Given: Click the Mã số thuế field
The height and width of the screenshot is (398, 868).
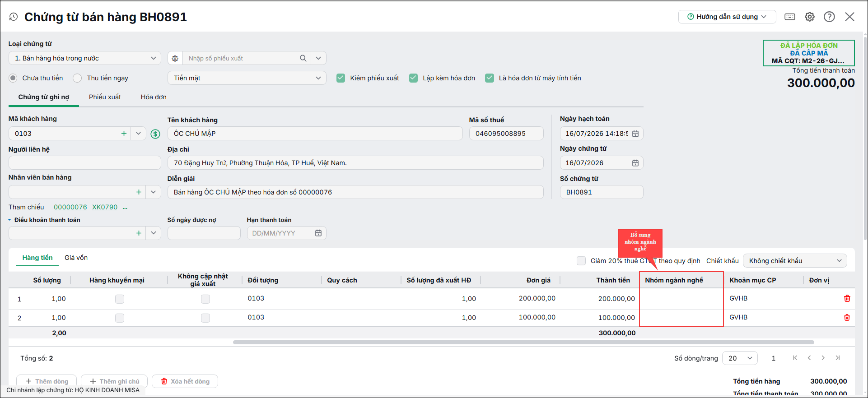Looking at the screenshot, I should click(506, 134).
